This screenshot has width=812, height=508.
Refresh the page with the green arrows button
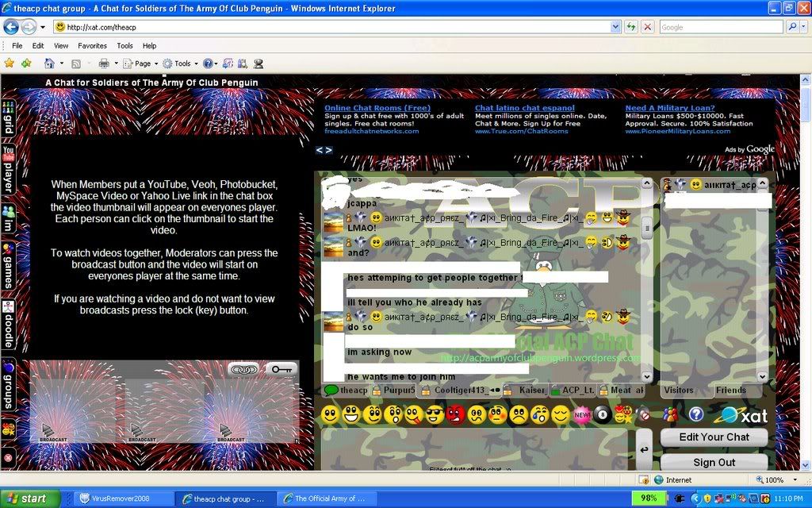(x=630, y=27)
